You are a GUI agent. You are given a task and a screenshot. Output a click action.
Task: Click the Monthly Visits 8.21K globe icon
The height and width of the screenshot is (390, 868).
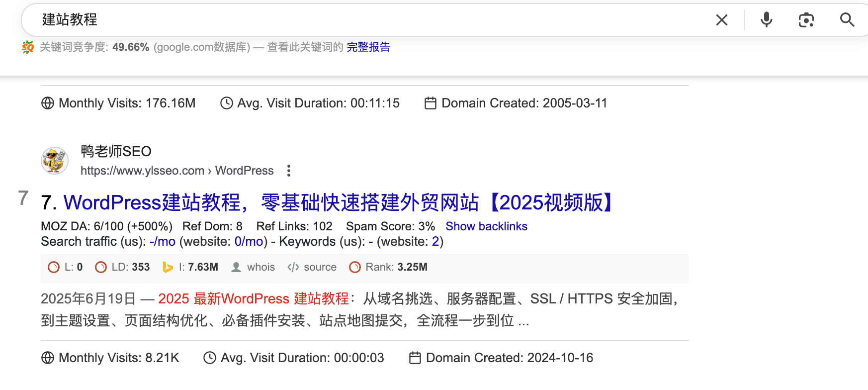[48, 358]
